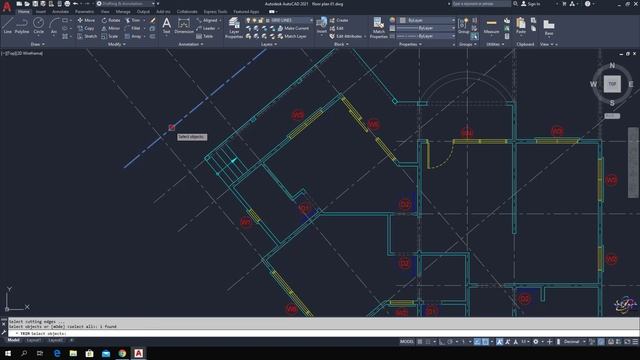Toggle MODEL space button in status bar

coord(407,342)
